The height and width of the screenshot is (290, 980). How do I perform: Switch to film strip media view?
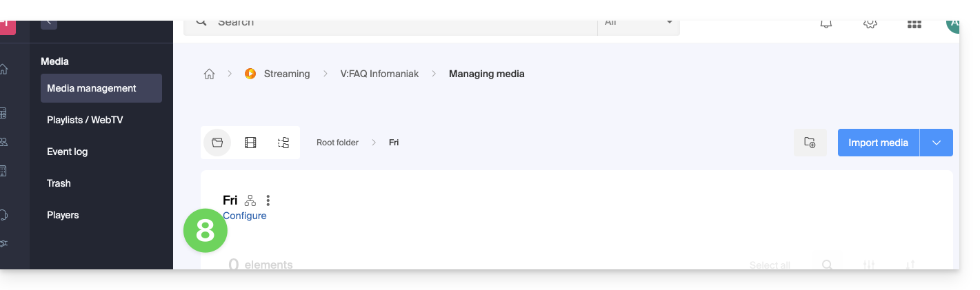(250, 143)
